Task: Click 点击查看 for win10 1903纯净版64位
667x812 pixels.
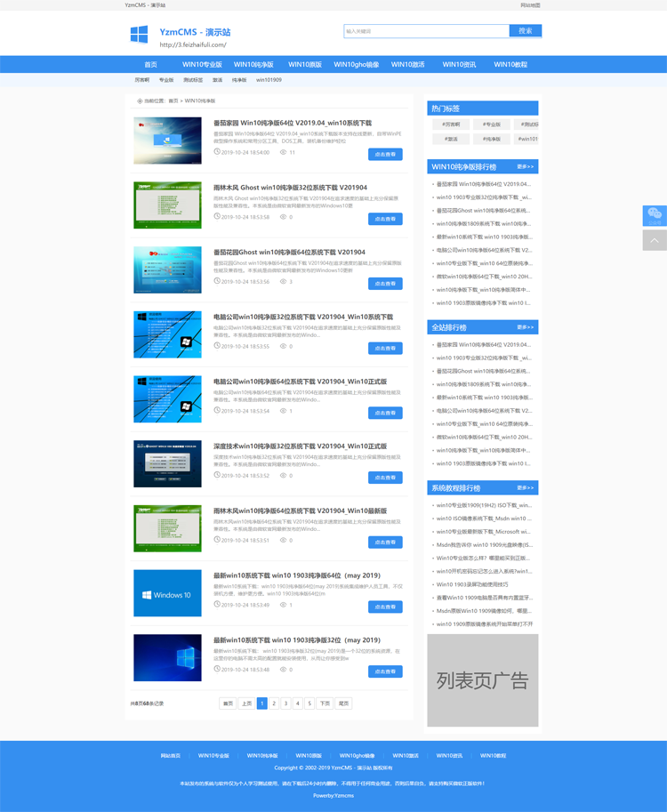Action: (x=385, y=607)
